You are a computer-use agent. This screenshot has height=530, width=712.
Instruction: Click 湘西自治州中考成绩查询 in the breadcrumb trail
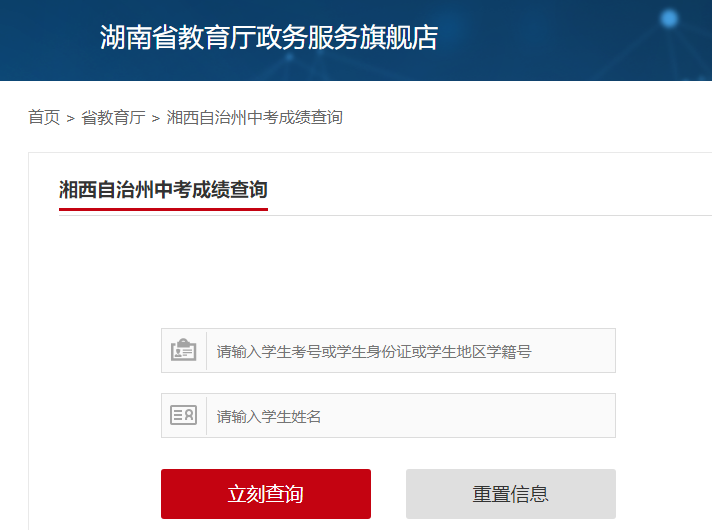point(254,118)
